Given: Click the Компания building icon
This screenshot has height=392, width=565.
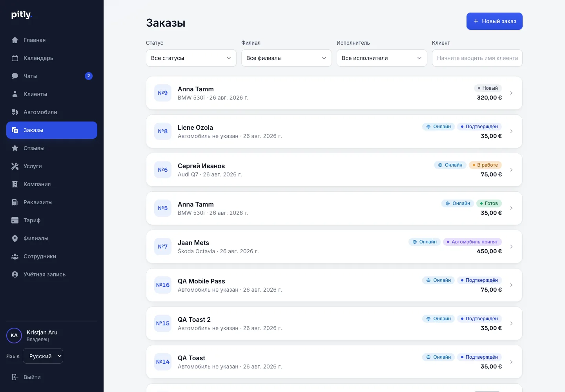Looking at the screenshot, I should (x=15, y=184).
